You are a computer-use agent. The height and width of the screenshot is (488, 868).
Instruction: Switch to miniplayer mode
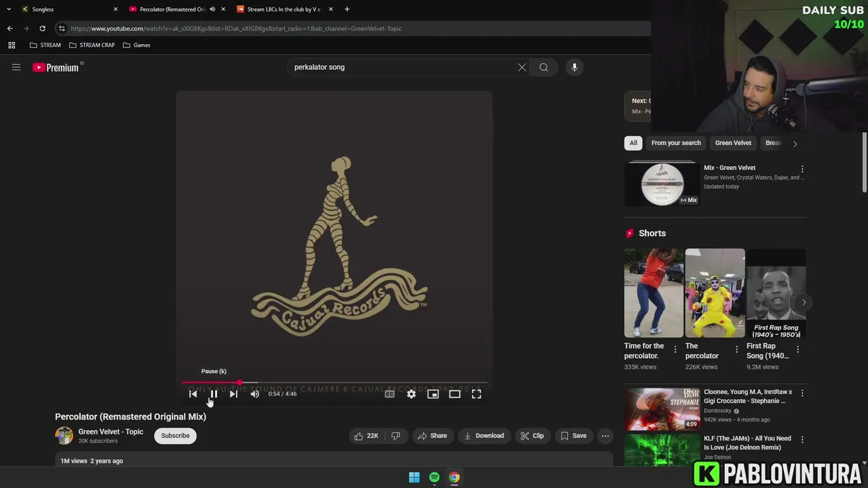click(x=433, y=394)
